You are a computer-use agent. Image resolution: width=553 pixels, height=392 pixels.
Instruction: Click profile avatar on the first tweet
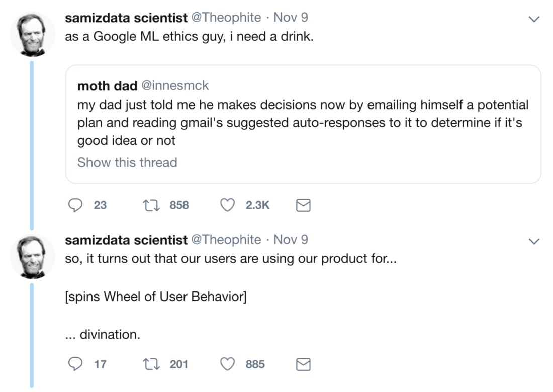coord(33,34)
